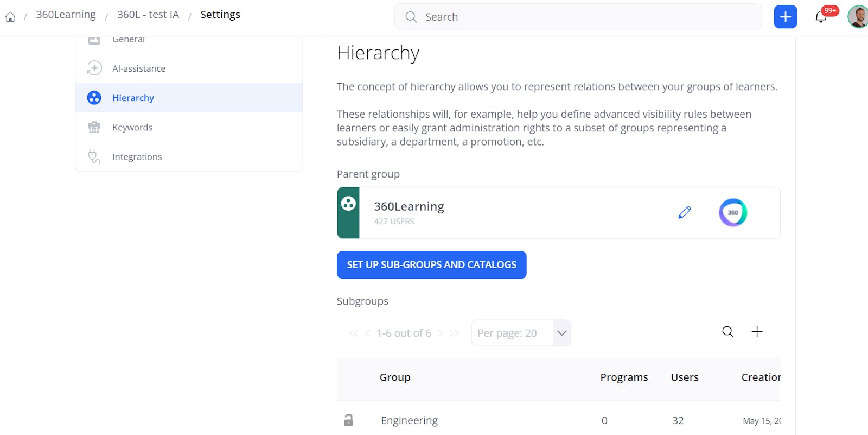Open the 360L - test IA breadcrumb
868x435 pixels.
(x=148, y=15)
